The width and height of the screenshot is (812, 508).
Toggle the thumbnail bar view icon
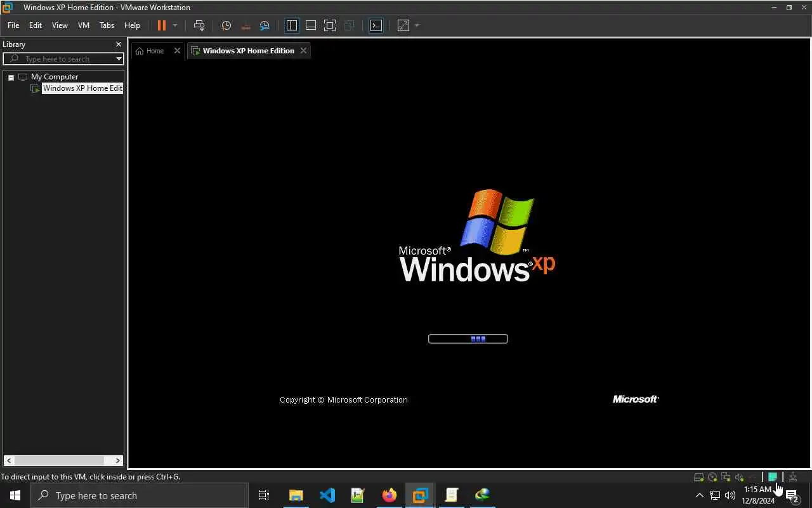pos(311,25)
